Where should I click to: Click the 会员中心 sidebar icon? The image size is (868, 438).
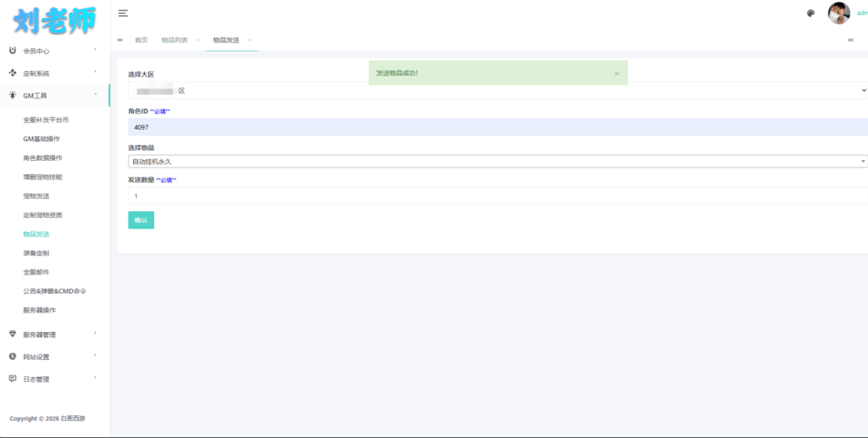(13, 50)
